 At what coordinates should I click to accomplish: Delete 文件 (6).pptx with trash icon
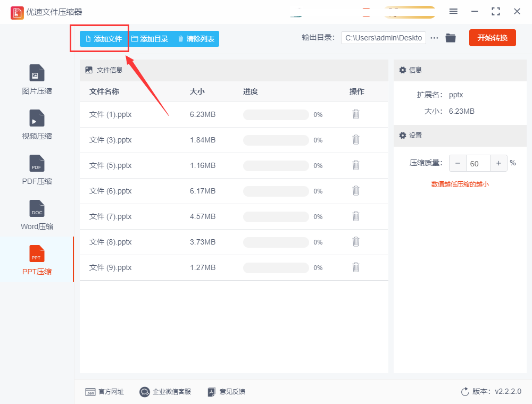point(355,190)
